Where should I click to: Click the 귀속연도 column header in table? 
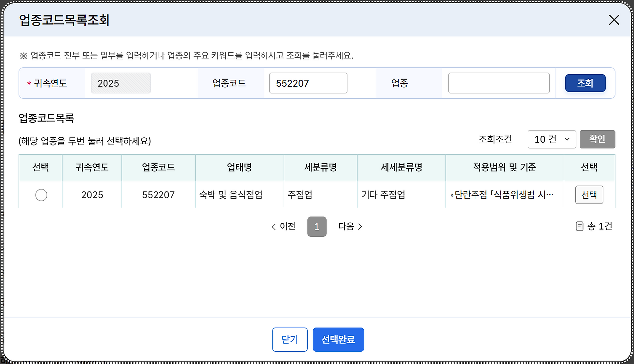92,167
